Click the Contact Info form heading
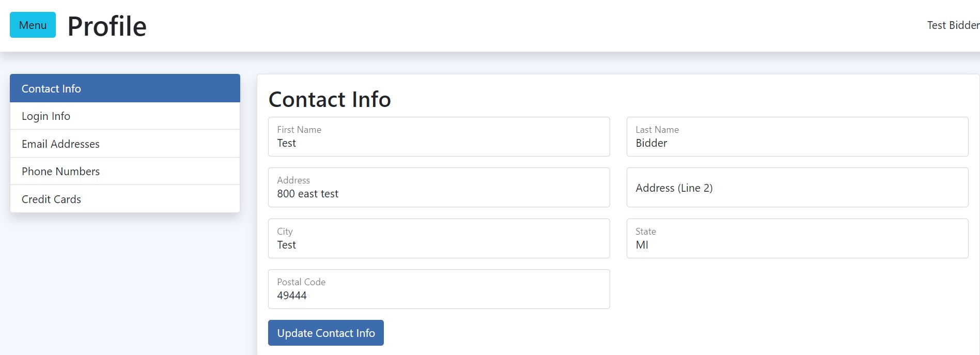980x355 pixels. [x=330, y=99]
